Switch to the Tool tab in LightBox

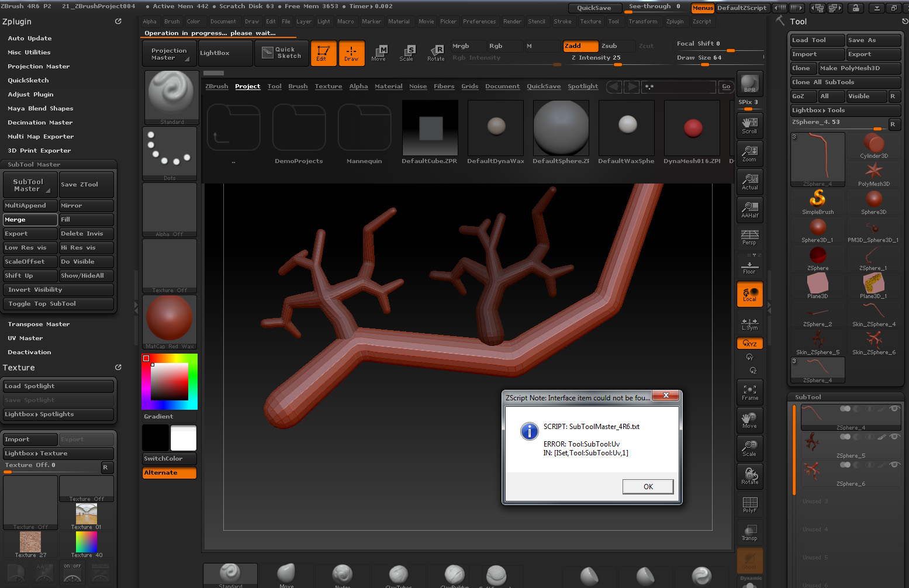[274, 87]
